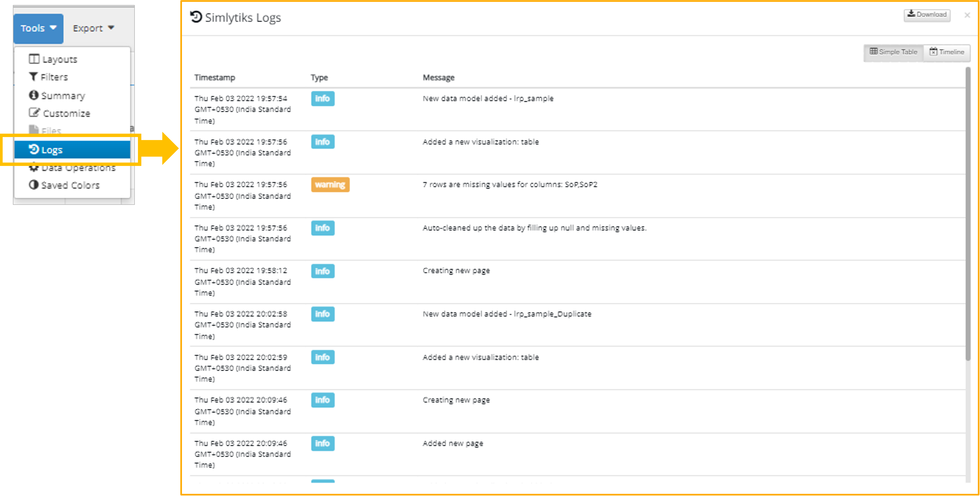Screen dimensions: 980x496
Task: Select Filters from the Tools menu
Action: [x=72, y=77]
